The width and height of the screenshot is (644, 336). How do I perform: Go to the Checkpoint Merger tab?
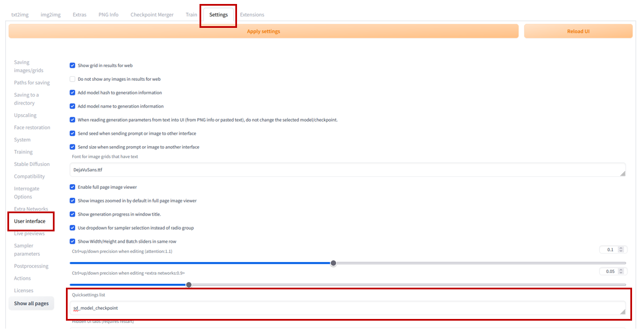(x=152, y=15)
